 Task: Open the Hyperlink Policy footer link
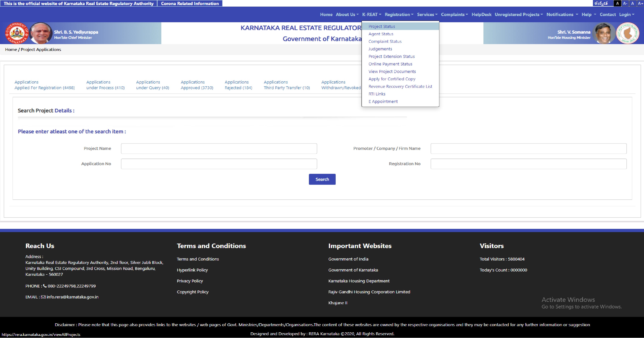[192, 270]
